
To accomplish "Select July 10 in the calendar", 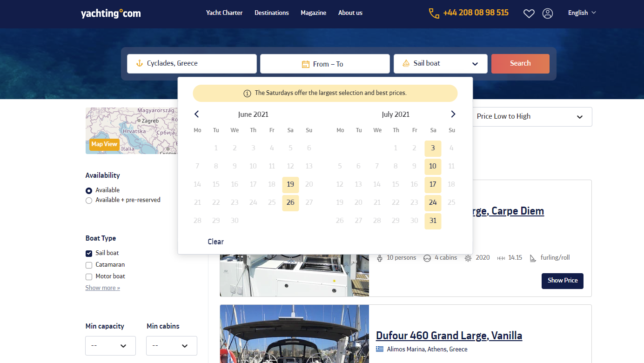I will point(433,166).
